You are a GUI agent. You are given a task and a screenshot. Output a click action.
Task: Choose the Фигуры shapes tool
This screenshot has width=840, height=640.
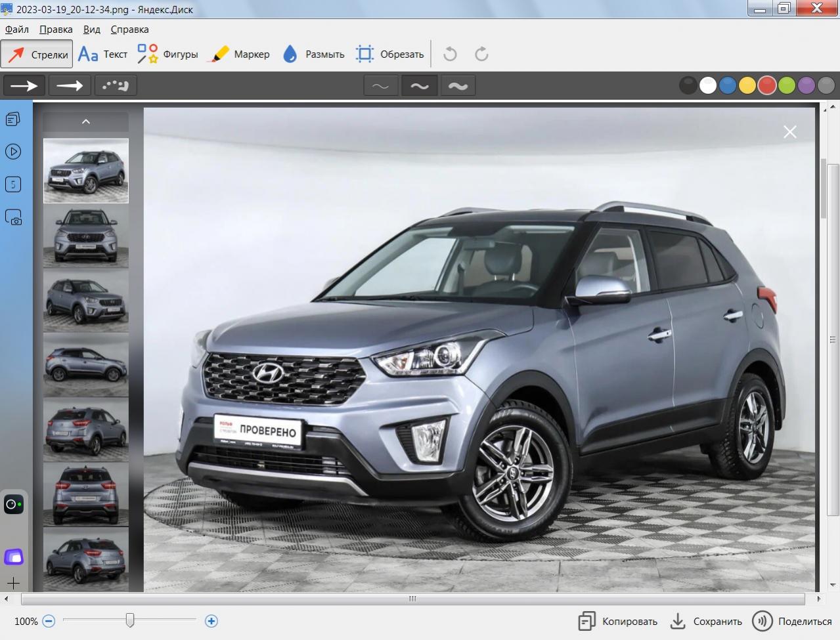coord(167,54)
